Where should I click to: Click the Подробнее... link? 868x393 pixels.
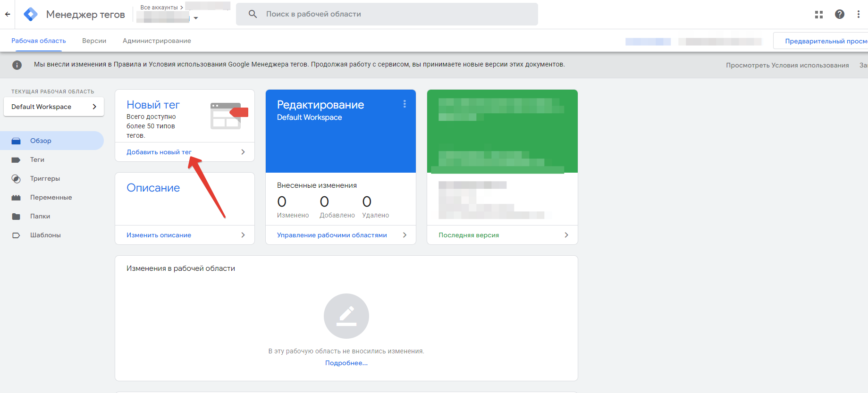coord(346,363)
